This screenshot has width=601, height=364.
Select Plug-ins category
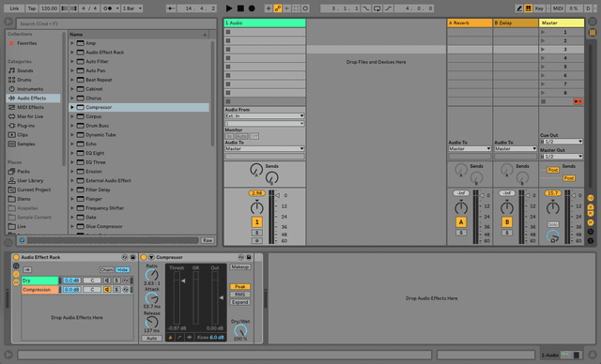(x=25, y=126)
